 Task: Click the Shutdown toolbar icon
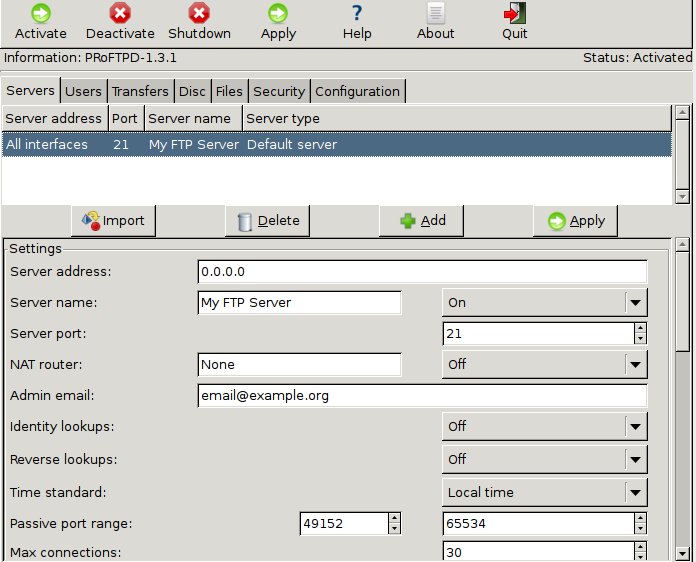tap(199, 14)
